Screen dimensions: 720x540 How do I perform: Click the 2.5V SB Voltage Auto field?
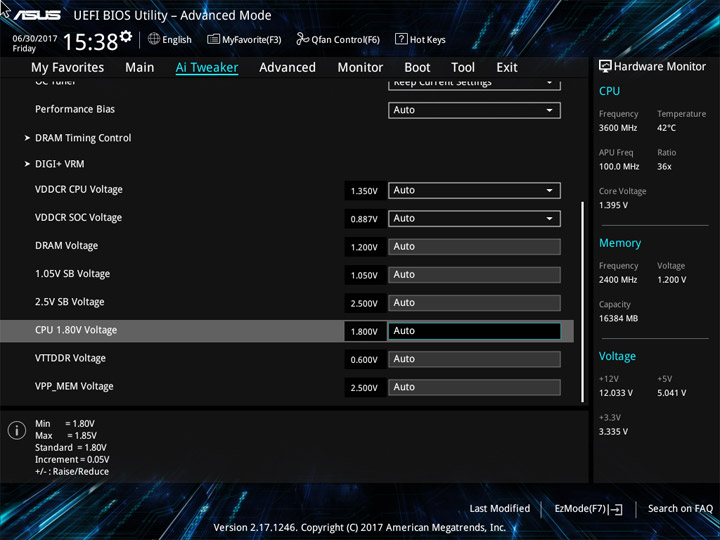pyautogui.click(x=474, y=303)
